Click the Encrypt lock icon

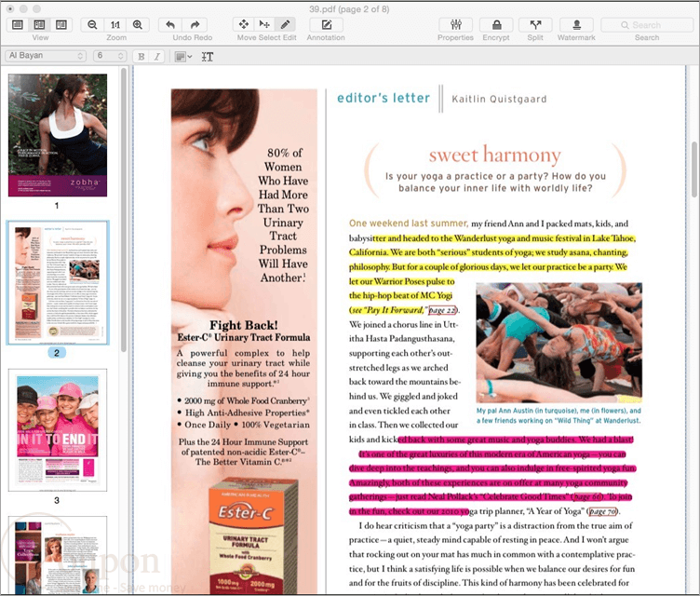(x=496, y=24)
